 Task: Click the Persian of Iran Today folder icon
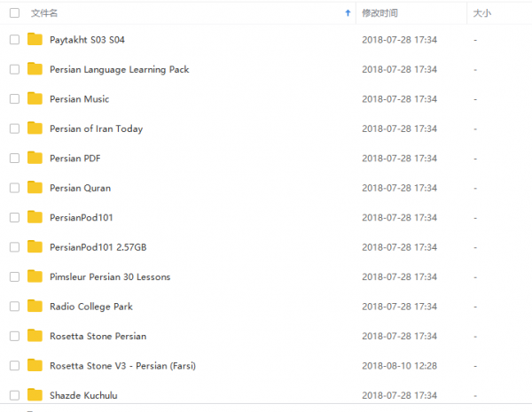pos(35,128)
